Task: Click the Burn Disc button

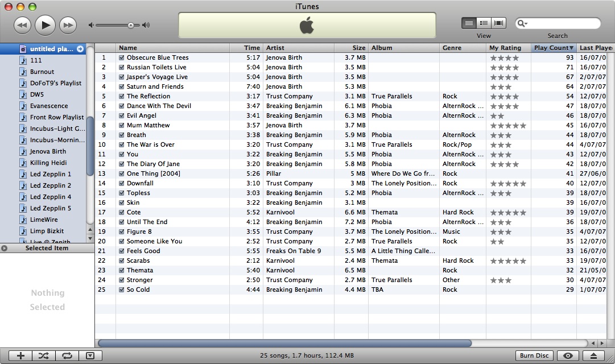Action: tap(534, 355)
